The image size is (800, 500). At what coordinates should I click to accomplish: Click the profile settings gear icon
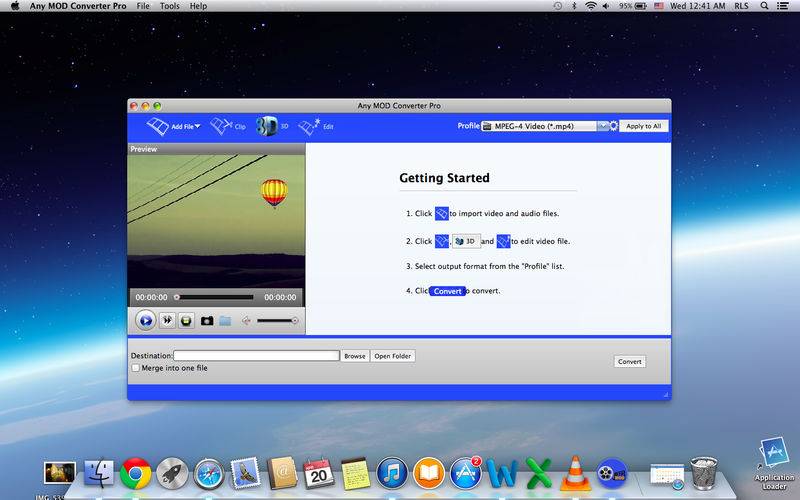(614, 126)
